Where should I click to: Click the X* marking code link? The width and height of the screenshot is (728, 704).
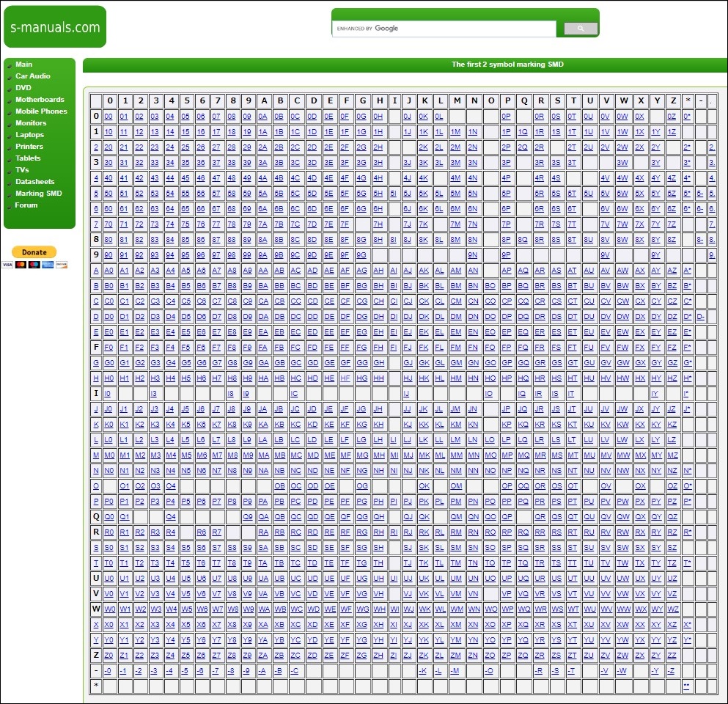687,625
